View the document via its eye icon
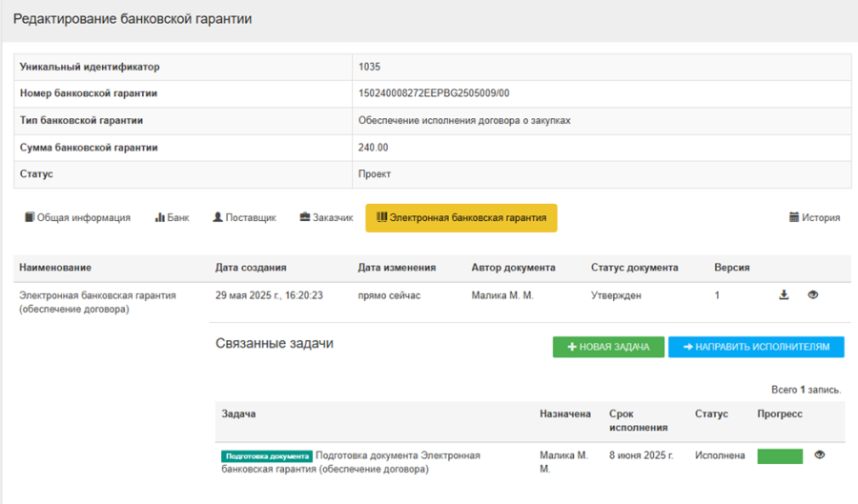This screenshot has height=504, width=858. point(813,295)
